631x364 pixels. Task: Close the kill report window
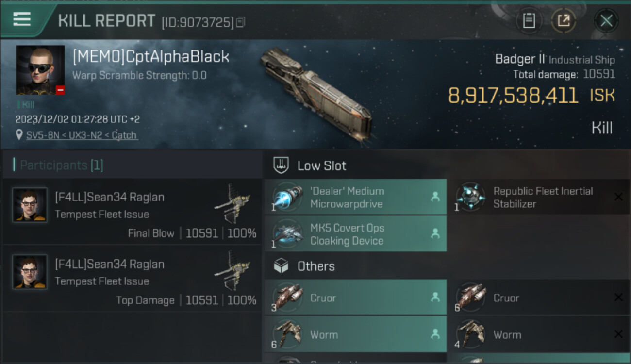(606, 20)
